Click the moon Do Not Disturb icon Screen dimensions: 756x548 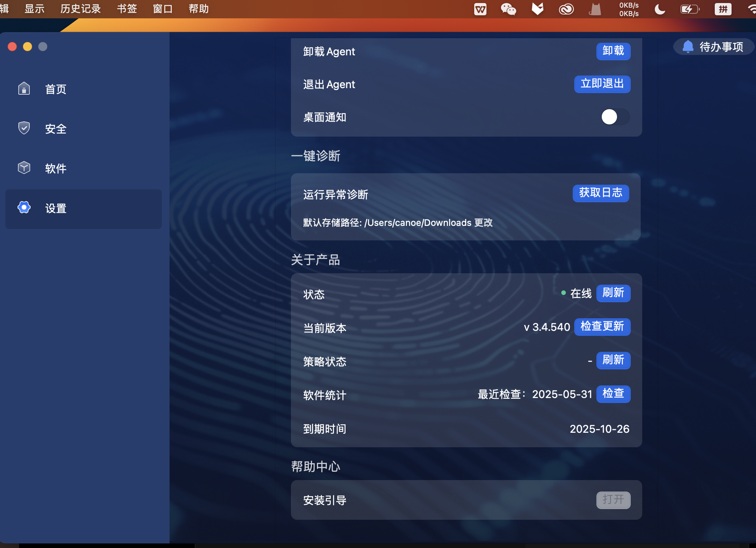659,9
